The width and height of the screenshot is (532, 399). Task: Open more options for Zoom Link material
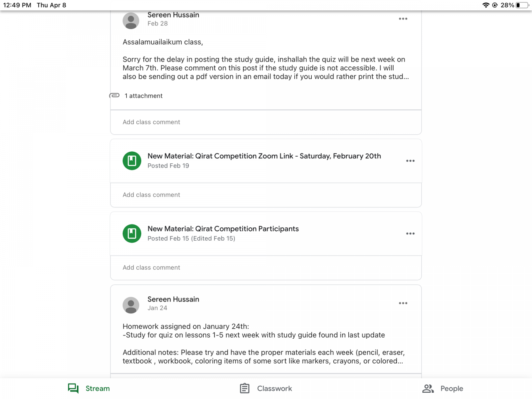point(410,161)
